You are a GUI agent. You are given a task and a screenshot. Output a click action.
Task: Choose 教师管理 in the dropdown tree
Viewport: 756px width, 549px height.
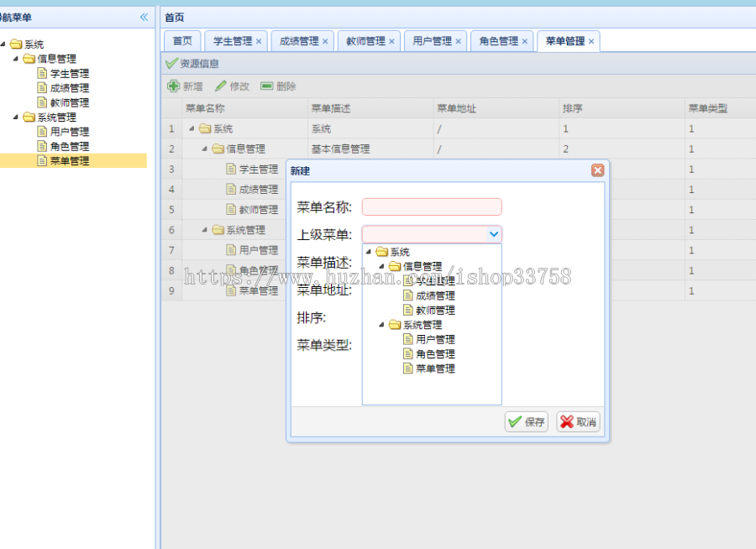(x=435, y=310)
